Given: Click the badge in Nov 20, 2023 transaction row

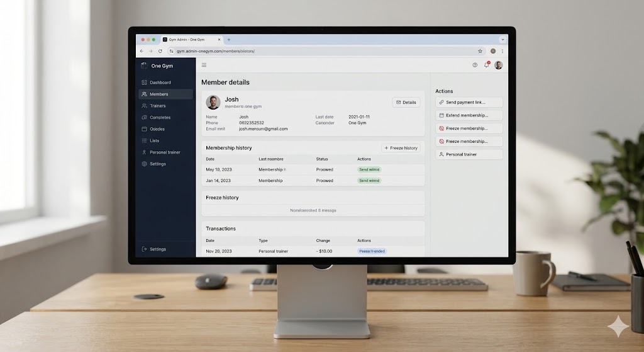Looking at the screenshot, I should (x=372, y=251).
